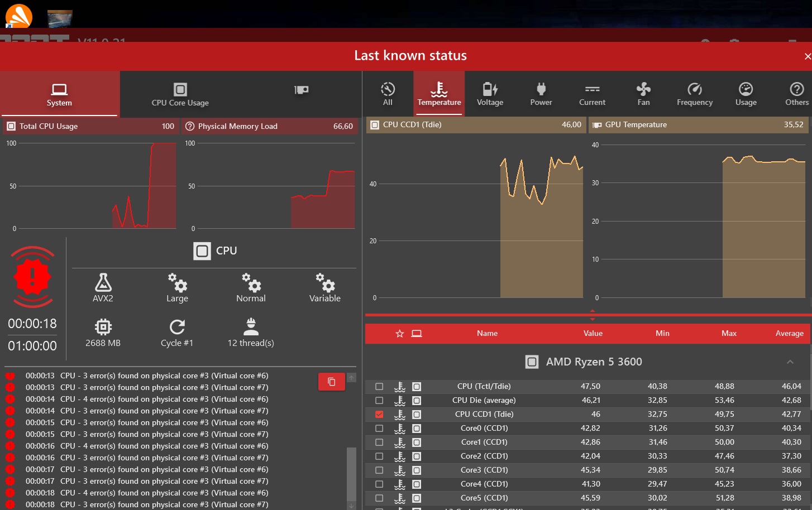Viewport: 812px width, 510px height.
Task: Click the 48,88 Max value for CPU (Tctl/Tdie)
Action: coord(724,387)
